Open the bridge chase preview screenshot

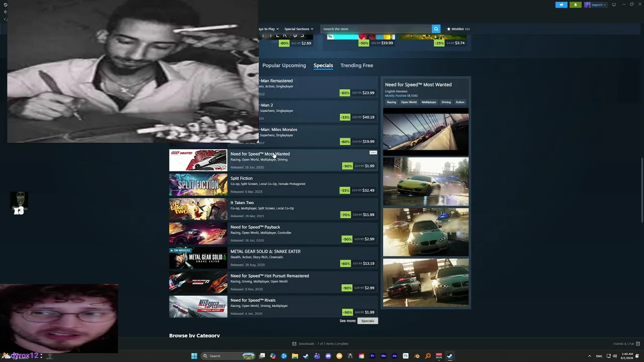(x=426, y=132)
